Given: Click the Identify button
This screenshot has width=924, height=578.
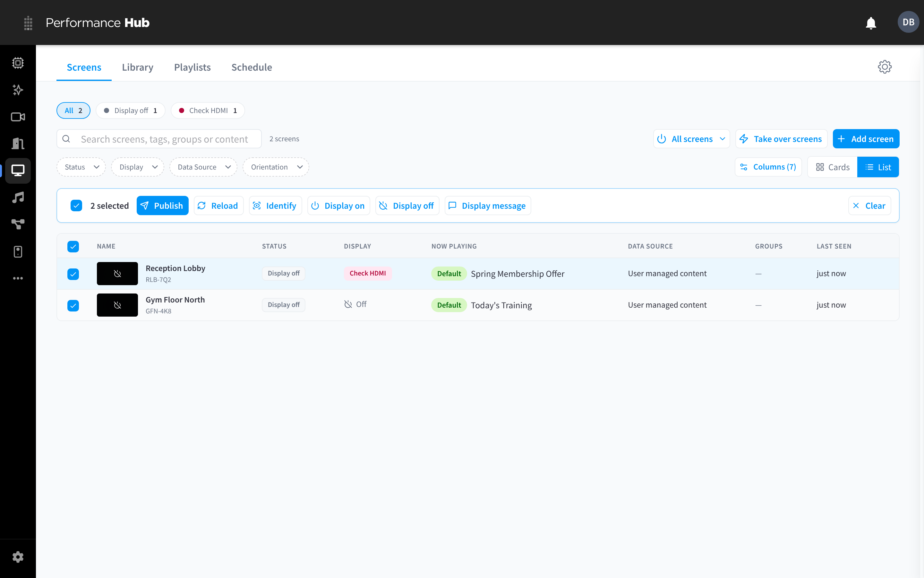Looking at the screenshot, I should click(275, 206).
